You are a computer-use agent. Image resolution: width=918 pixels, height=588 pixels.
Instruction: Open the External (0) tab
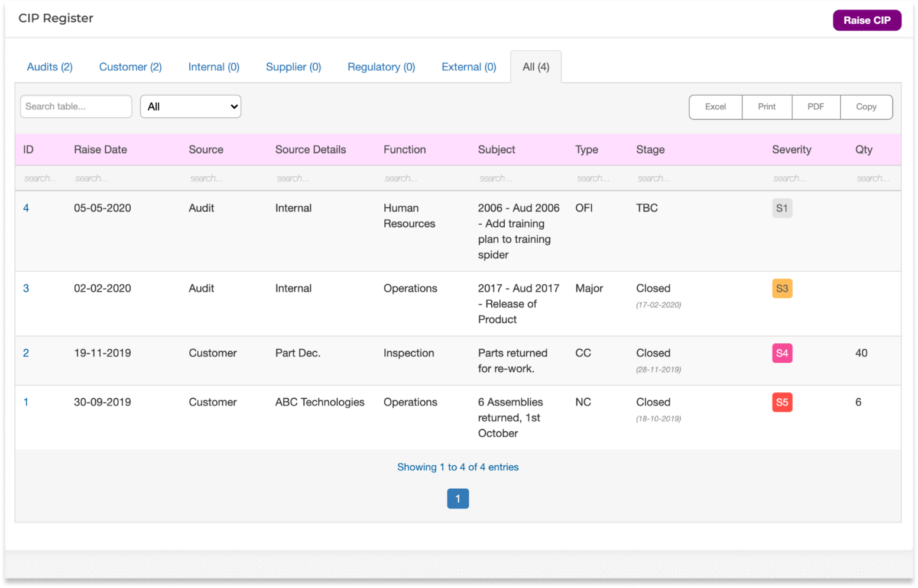point(469,67)
